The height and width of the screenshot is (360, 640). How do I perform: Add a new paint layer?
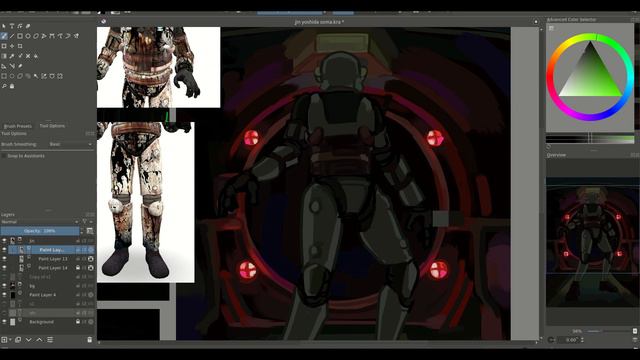pyautogui.click(x=4, y=340)
